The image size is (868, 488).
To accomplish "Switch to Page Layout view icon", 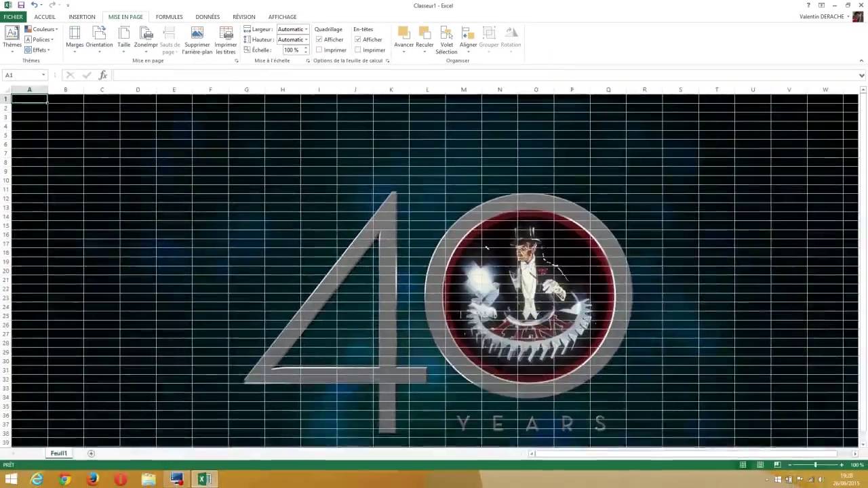I will (760, 465).
